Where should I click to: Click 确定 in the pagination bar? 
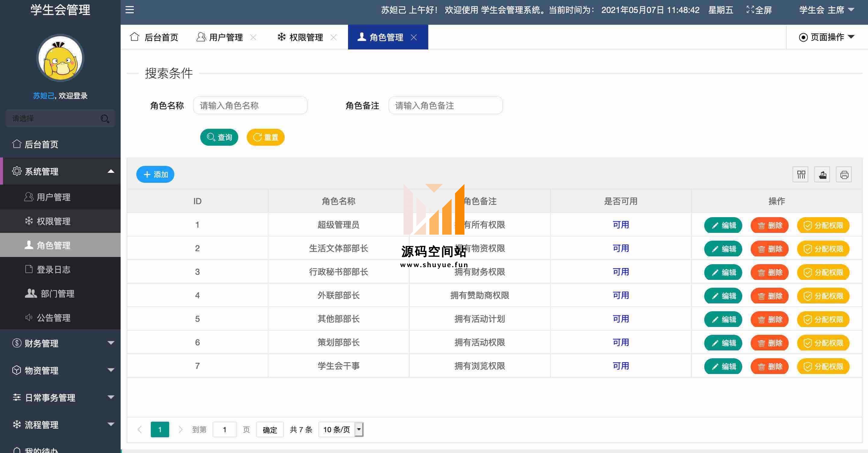tap(270, 429)
